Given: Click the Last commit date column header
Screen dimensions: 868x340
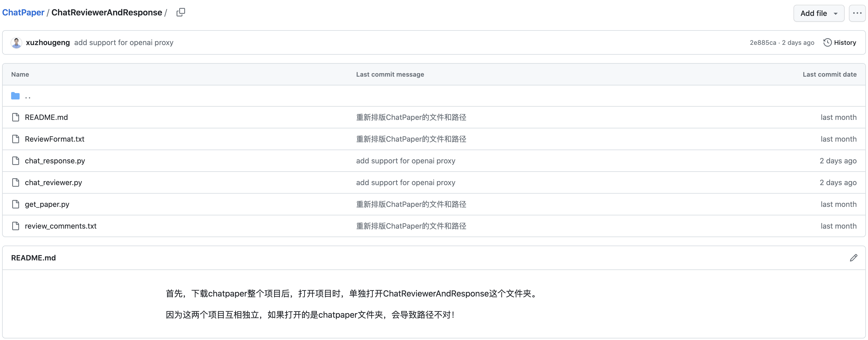Looking at the screenshot, I should (830, 75).
